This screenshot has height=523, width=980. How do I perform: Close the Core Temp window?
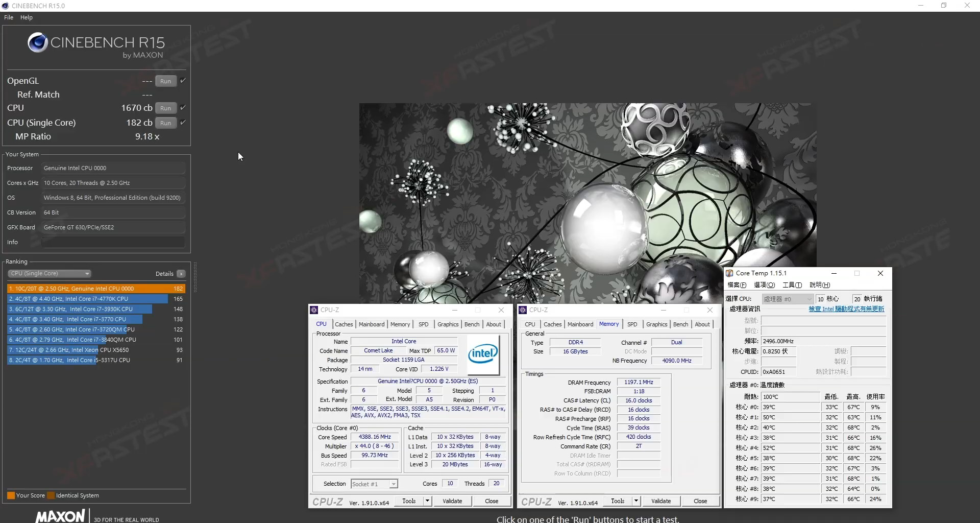880,273
